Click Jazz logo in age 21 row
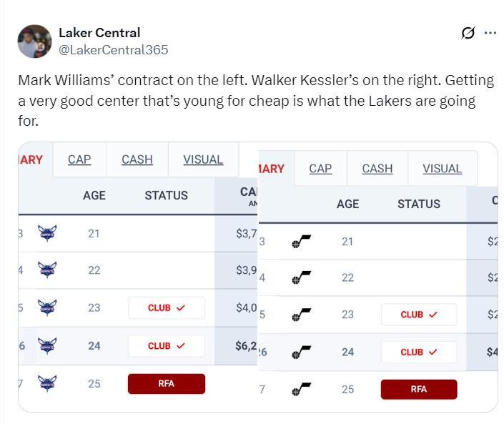This screenshot has width=504, height=424. point(301,242)
